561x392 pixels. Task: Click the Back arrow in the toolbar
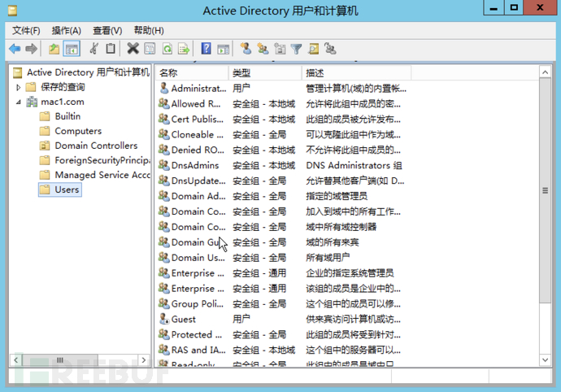pyautogui.click(x=15, y=49)
